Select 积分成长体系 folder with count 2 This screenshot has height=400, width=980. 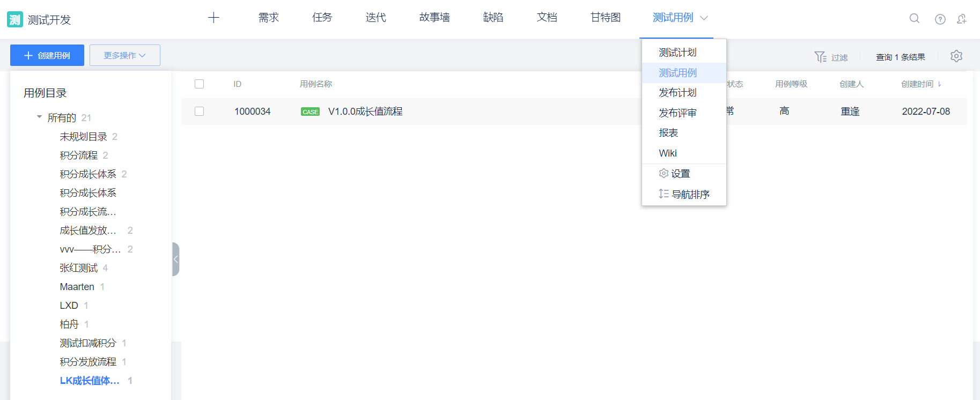[88, 174]
